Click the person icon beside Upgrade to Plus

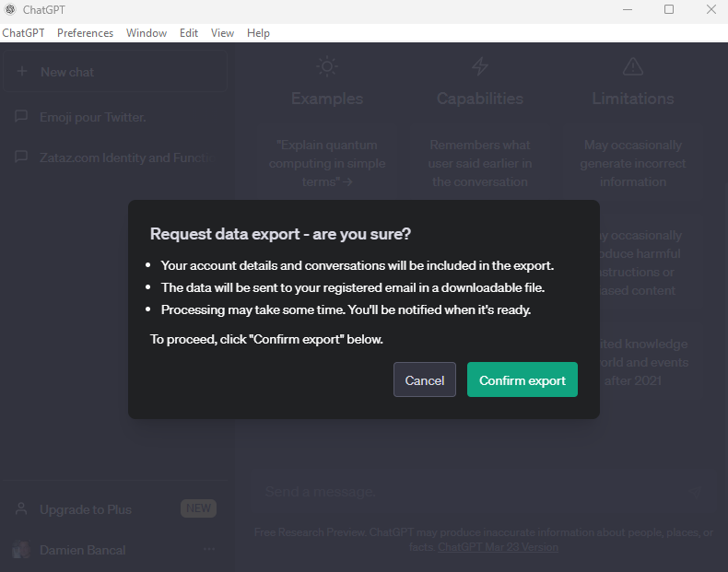[21, 509]
